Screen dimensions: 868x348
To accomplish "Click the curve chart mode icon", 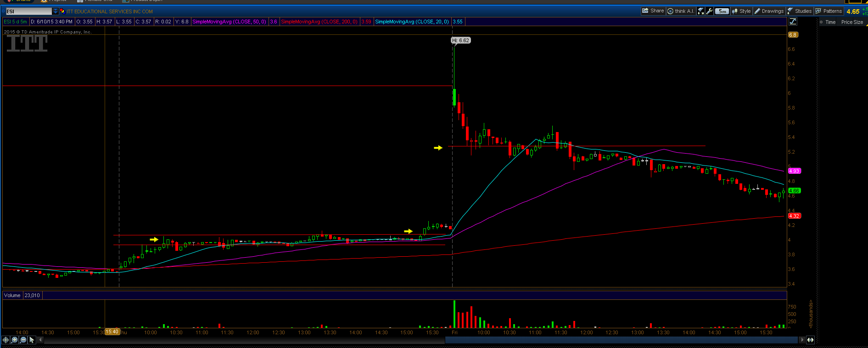I will (x=793, y=22).
